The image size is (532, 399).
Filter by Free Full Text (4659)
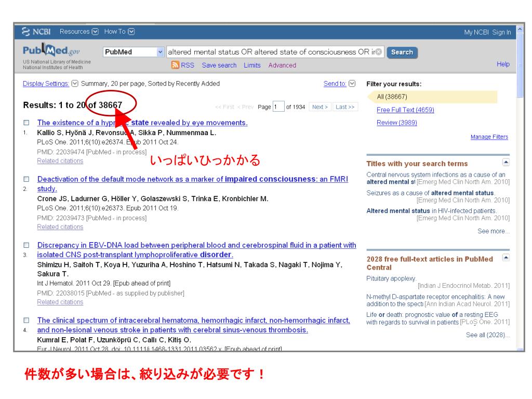click(x=405, y=110)
